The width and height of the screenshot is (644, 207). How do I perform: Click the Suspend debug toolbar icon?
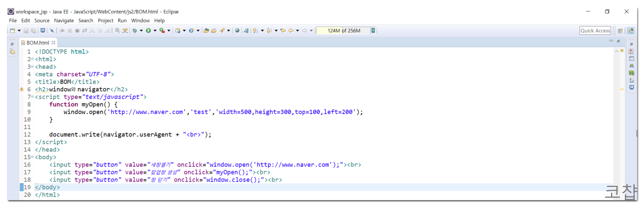(x=69, y=30)
